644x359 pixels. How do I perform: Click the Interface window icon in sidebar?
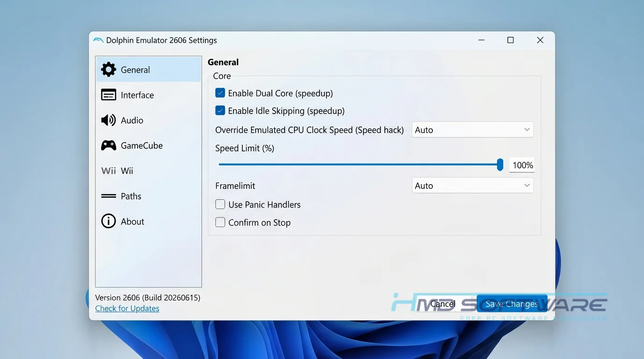109,95
